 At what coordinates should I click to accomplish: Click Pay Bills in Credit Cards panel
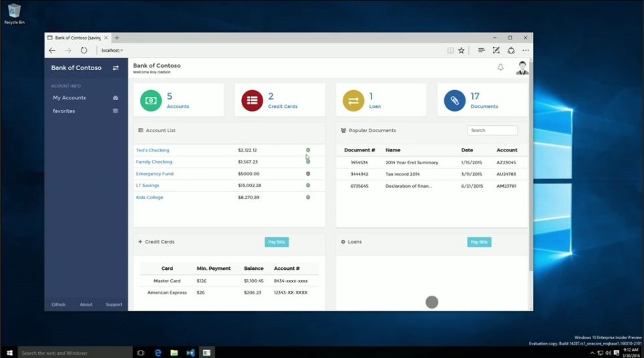(277, 242)
